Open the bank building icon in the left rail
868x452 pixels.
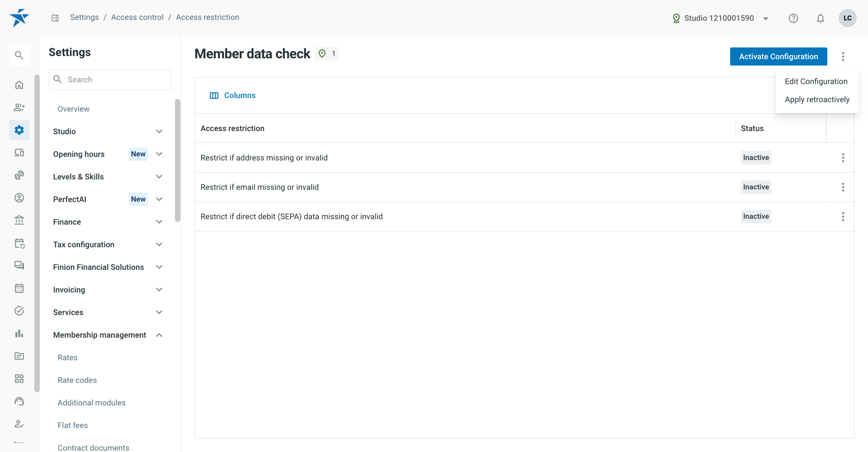point(19,221)
